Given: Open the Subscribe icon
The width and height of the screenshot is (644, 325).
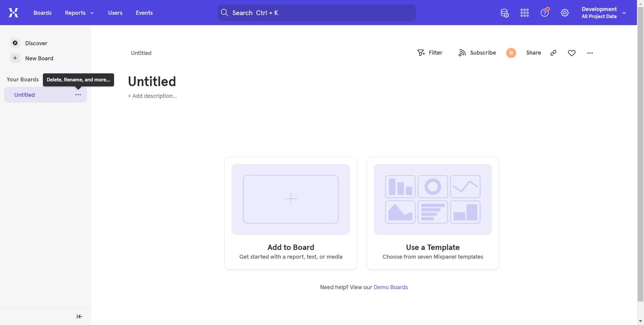Looking at the screenshot, I should pyautogui.click(x=463, y=53).
